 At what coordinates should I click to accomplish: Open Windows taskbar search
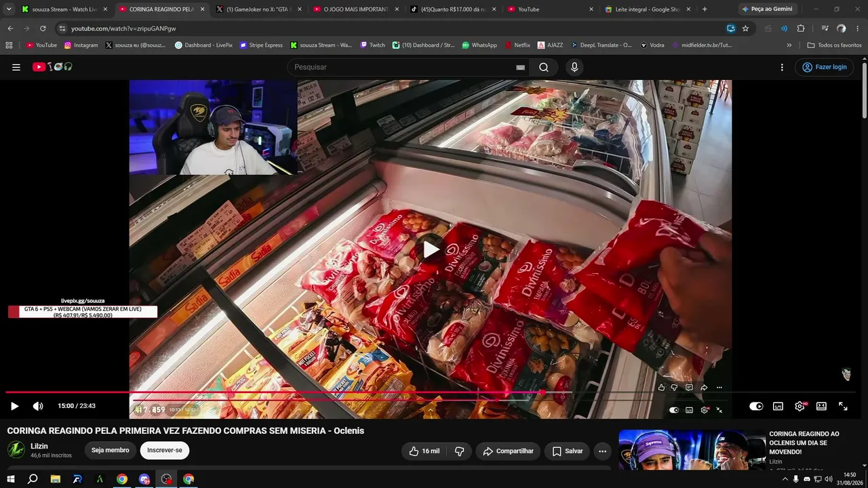(x=33, y=479)
